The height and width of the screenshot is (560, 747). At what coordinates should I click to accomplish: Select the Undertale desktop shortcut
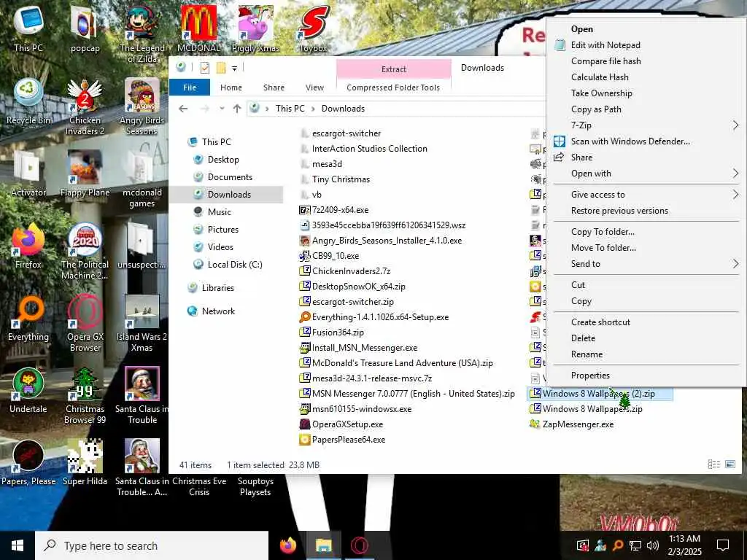tap(28, 389)
